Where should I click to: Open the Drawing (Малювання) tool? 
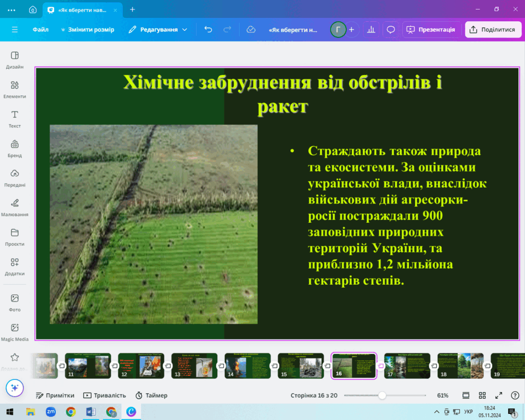[x=15, y=207]
